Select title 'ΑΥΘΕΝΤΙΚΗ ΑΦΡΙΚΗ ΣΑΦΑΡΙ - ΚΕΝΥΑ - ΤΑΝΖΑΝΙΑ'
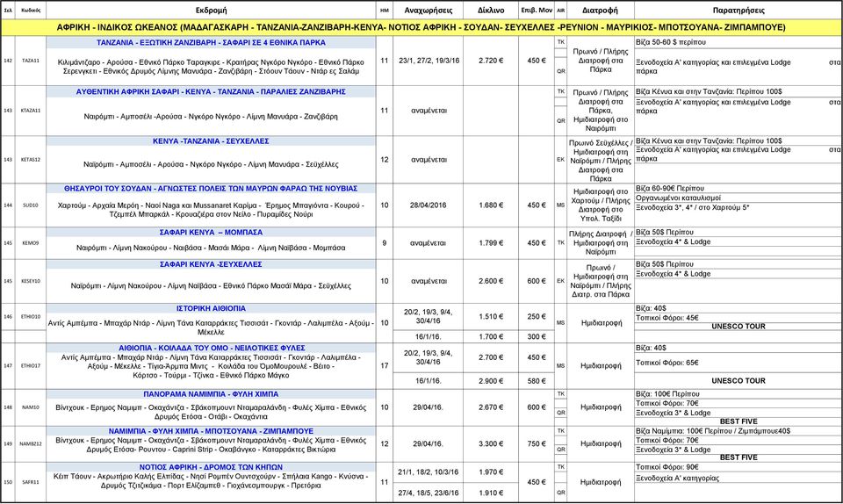Image resolution: width=843 pixels, height=504 pixels. 210,92
